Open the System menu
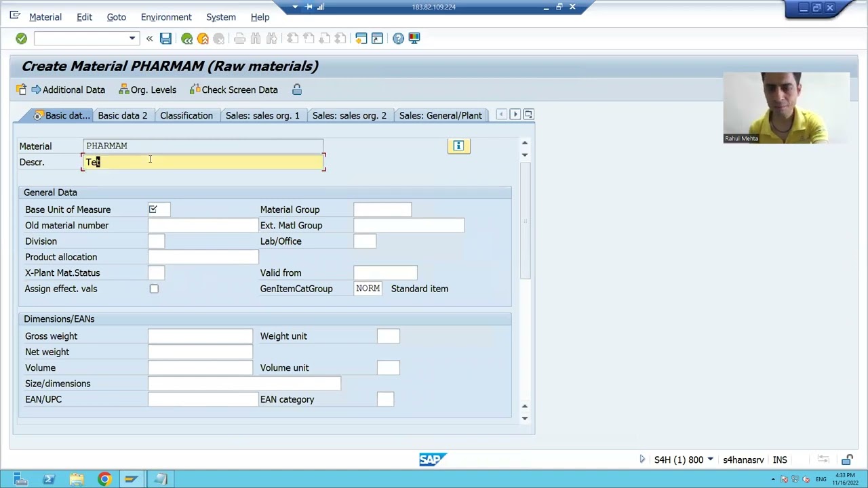The height and width of the screenshot is (488, 868). tap(221, 17)
